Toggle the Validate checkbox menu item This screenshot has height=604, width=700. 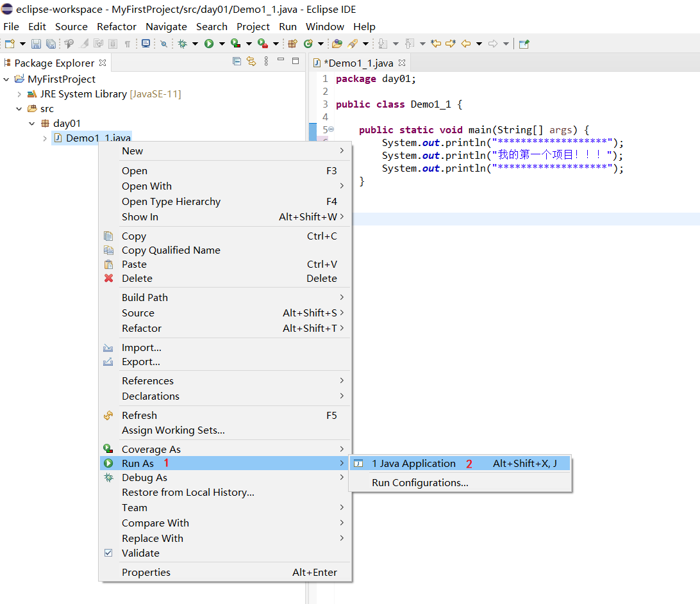click(x=108, y=553)
